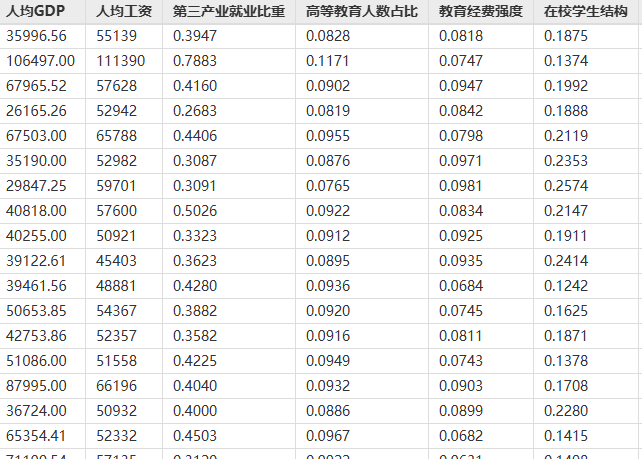The height and width of the screenshot is (459, 642).
Task: Click the cell showing 0.2683
Action: pyautogui.click(x=195, y=111)
